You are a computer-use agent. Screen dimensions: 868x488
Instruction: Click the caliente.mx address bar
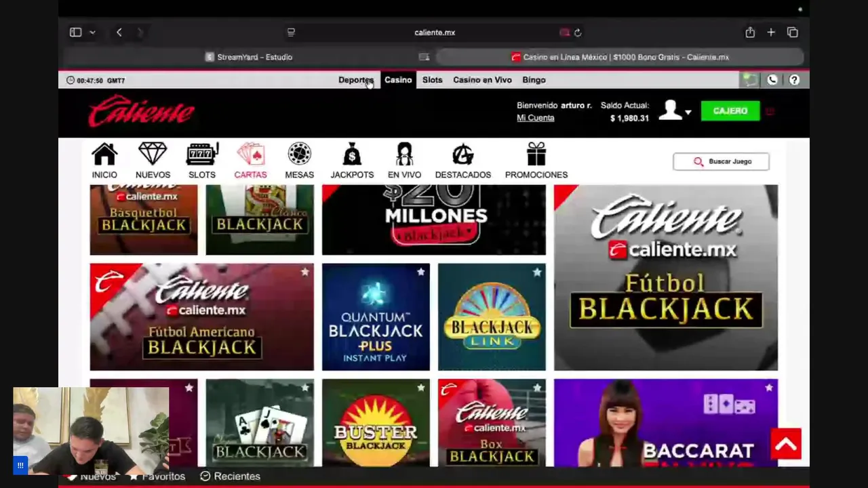click(x=435, y=33)
